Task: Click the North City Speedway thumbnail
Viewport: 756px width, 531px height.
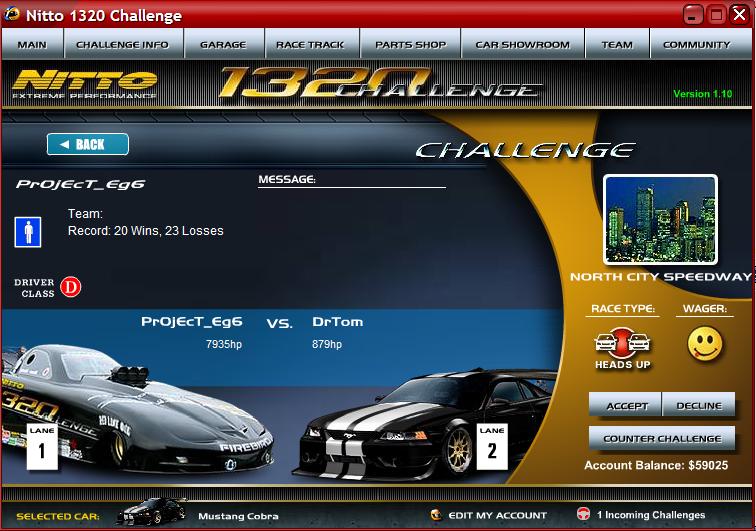Action: coord(661,220)
